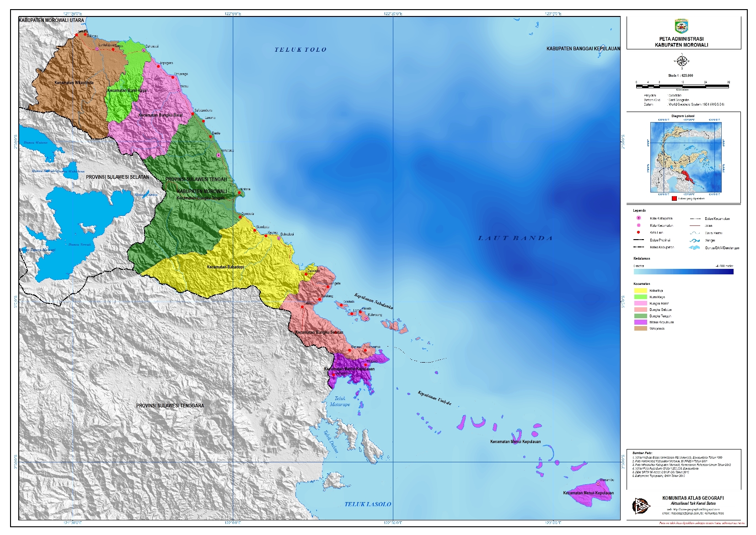
Task: Select the purple Menui Kepulauan legend swatch
Action: click(640, 322)
